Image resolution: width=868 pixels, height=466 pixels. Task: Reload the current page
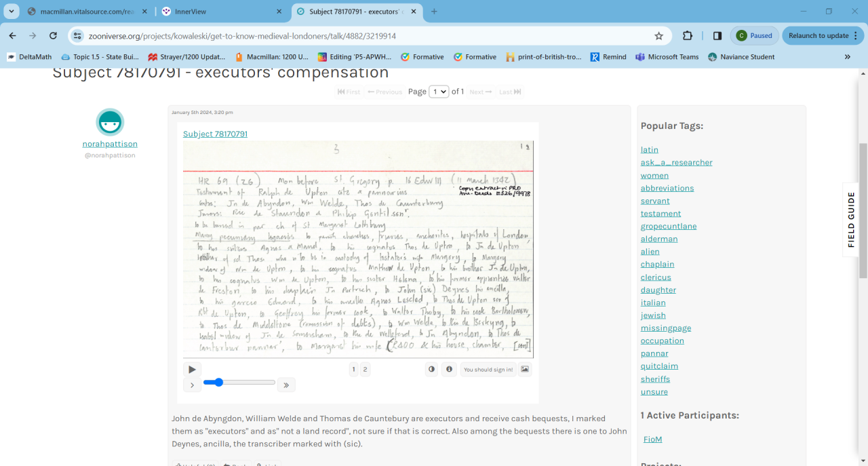click(x=53, y=36)
